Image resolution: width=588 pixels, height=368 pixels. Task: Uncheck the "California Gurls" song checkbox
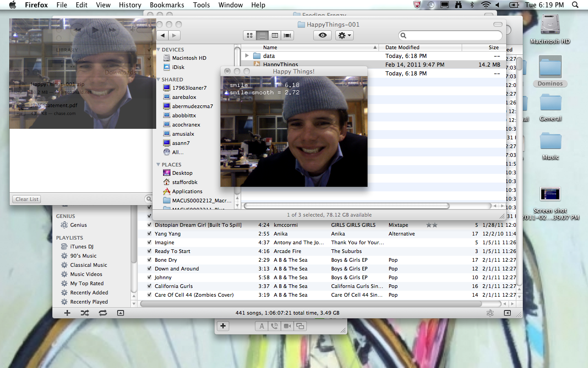(149, 286)
